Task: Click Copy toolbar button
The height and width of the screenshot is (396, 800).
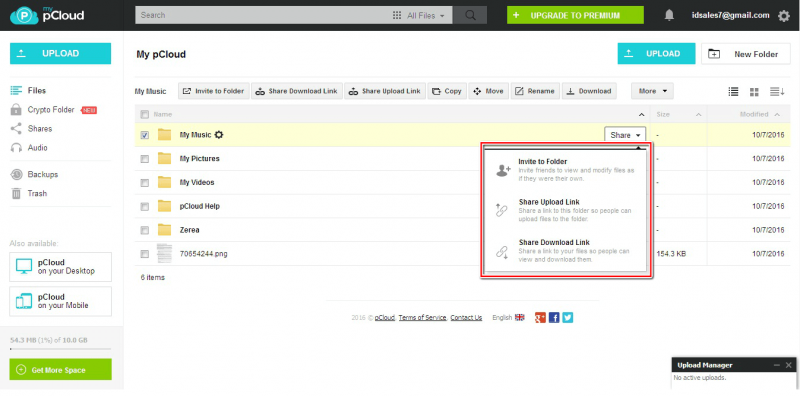Action: 446,91
